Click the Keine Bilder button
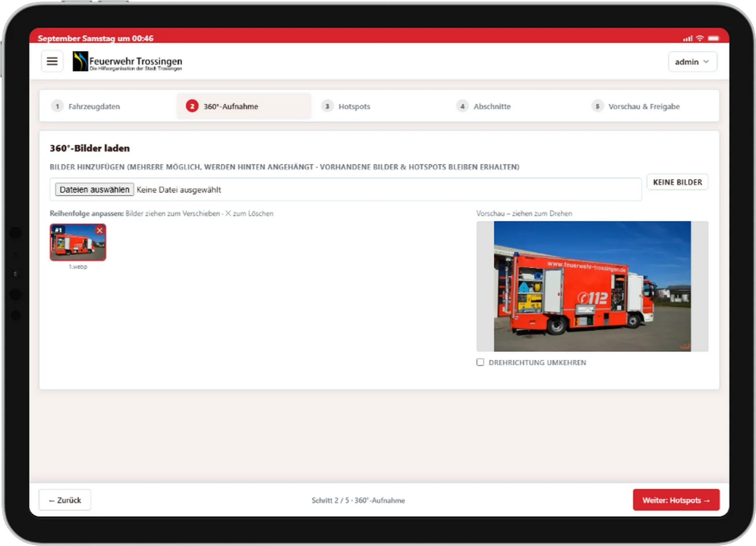Viewport: 756px width, 546px height. (x=677, y=182)
